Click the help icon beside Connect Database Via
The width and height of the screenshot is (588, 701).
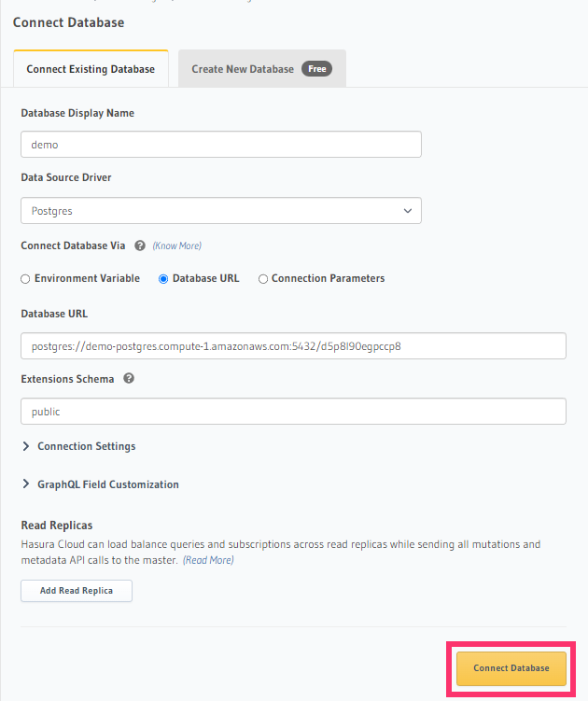[x=140, y=246]
